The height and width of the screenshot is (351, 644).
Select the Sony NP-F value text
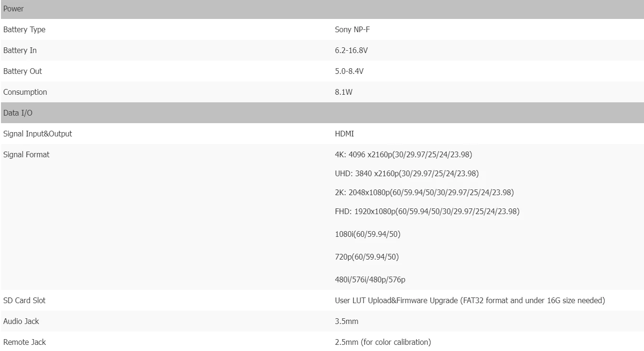click(x=352, y=30)
